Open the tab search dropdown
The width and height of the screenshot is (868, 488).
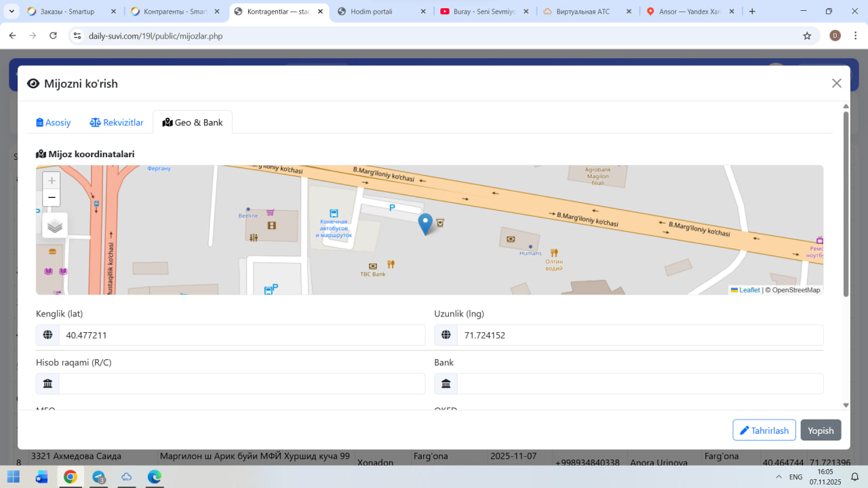coord(12,12)
